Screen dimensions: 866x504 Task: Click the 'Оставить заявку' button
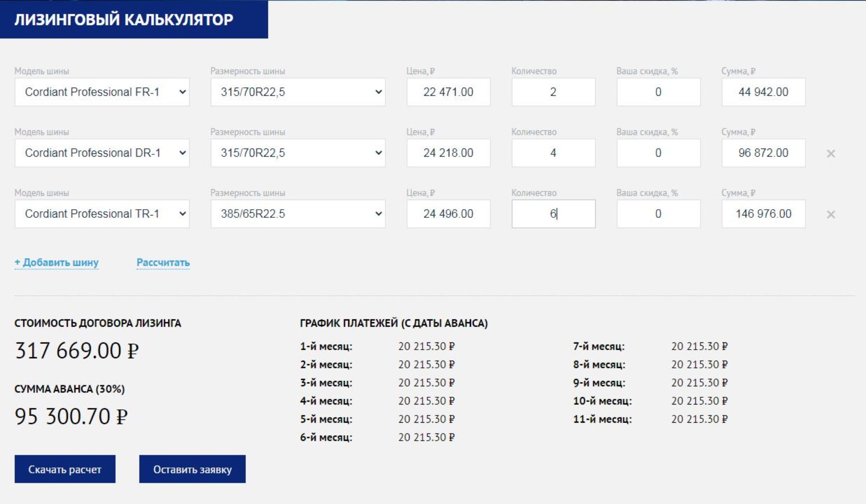(192, 469)
